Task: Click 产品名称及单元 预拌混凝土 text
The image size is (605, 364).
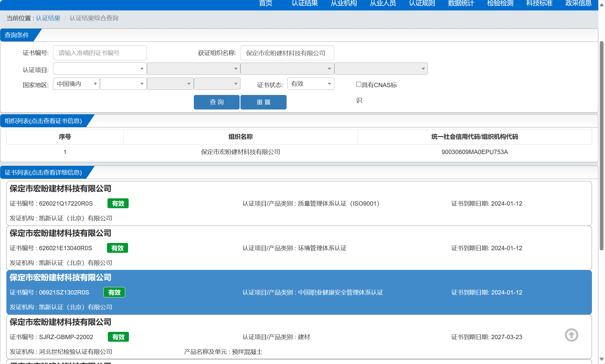Action: [x=223, y=352]
